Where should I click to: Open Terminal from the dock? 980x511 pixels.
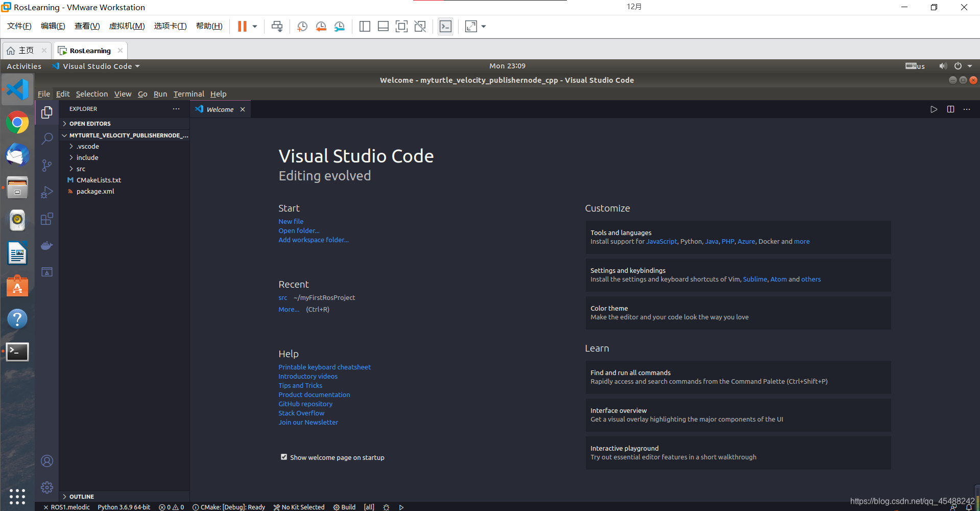click(x=17, y=352)
